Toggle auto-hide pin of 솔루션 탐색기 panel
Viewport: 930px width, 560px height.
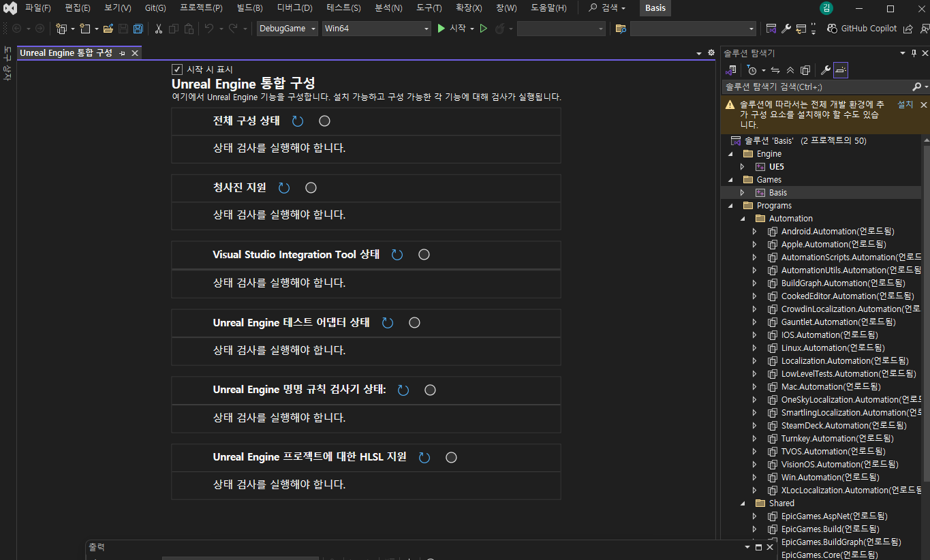914,53
